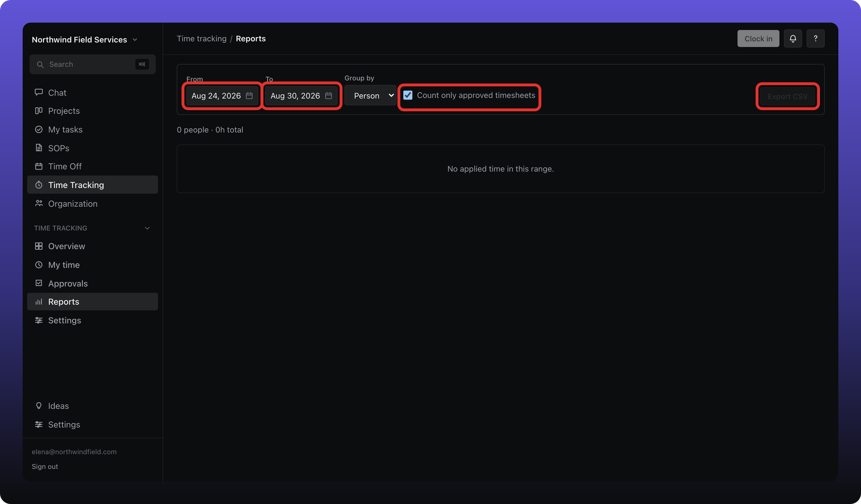Focus the Search input field
This screenshot has height=504, width=861.
(93, 64)
